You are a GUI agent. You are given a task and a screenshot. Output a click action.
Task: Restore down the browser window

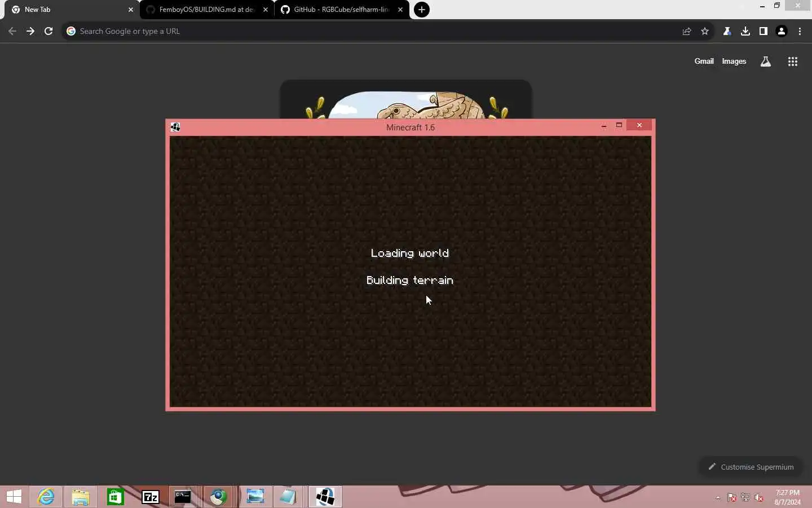tap(777, 6)
